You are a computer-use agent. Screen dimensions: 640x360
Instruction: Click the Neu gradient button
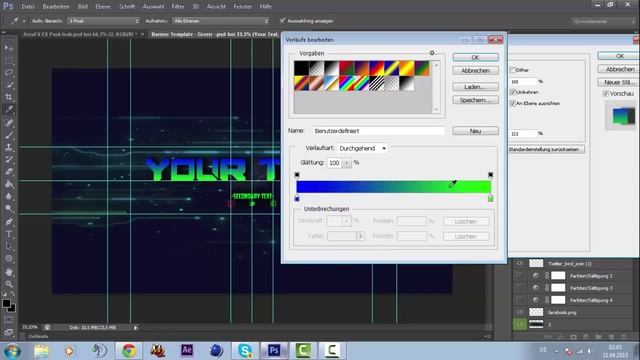point(475,131)
